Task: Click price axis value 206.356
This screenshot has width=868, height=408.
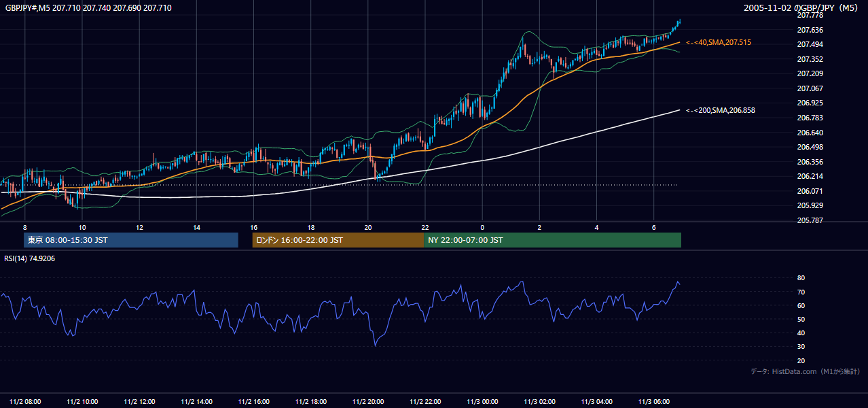Action: click(810, 162)
